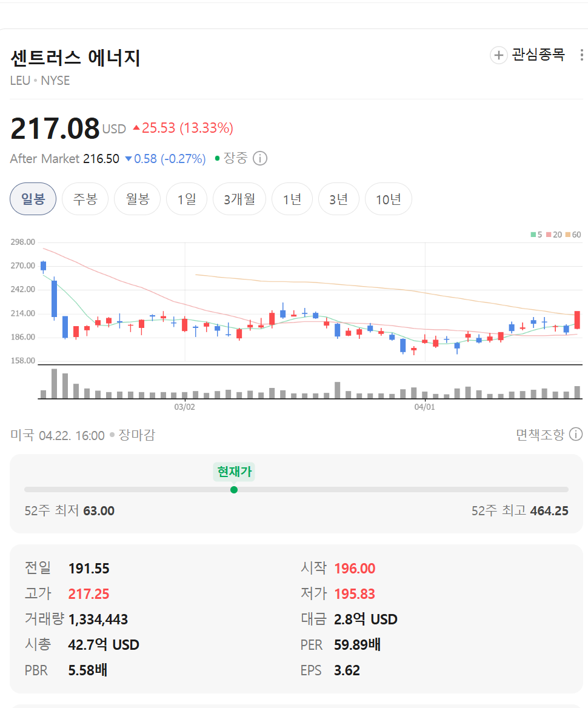Click the 미국 04.22. 16:00 timestamp
This screenshot has height=708, width=588.
tap(58, 435)
